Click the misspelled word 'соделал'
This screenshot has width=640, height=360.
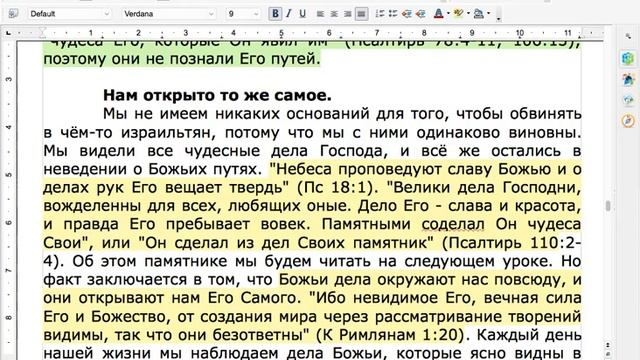(453, 224)
